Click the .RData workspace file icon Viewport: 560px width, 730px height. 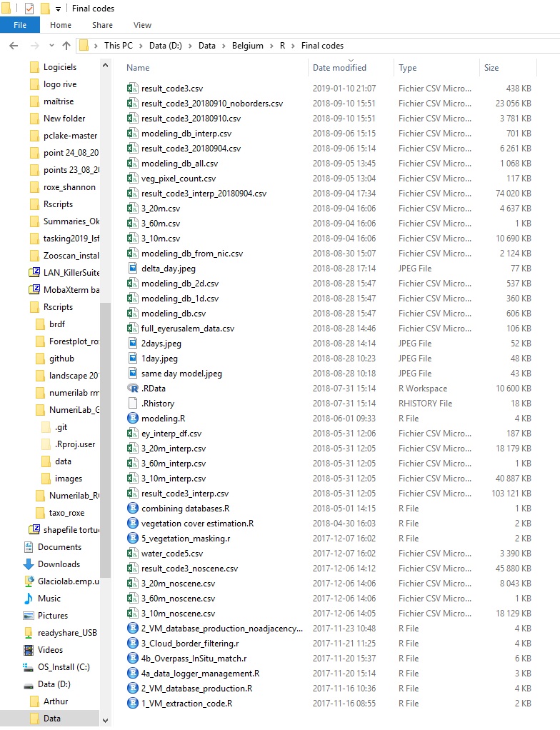(x=132, y=389)
